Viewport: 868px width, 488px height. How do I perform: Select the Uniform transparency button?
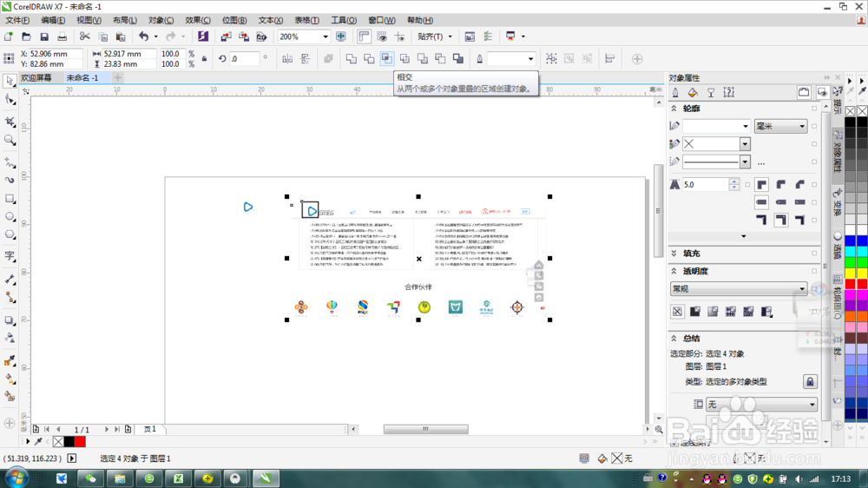[695, 312]
